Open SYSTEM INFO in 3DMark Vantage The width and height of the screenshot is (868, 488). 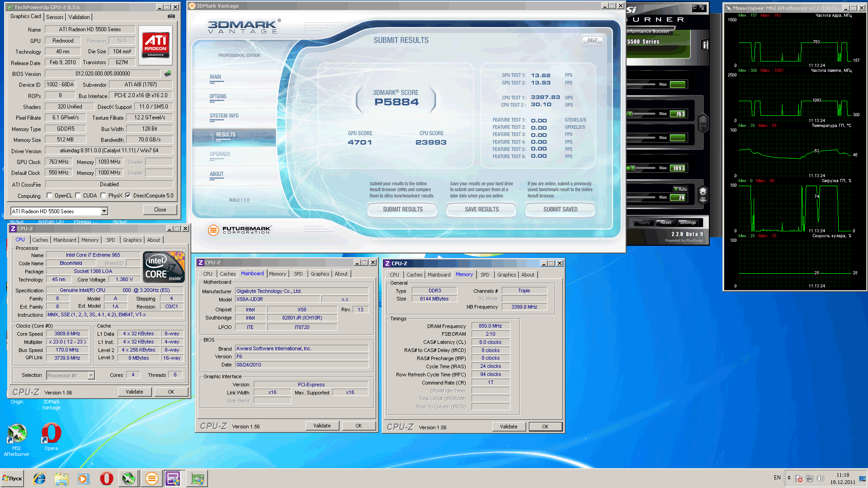tap(224, 116)
